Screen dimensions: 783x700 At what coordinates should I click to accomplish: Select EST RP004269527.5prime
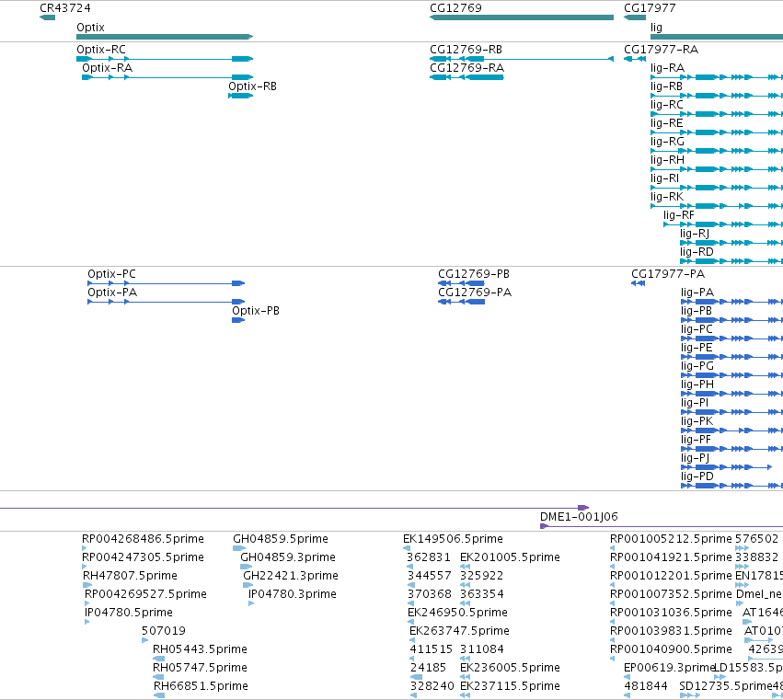[86, 603]
